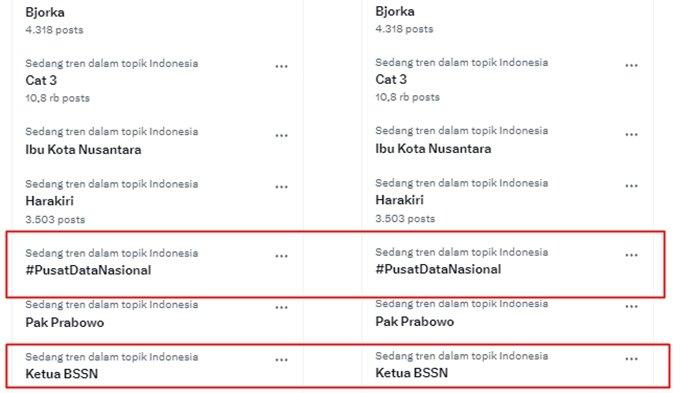Open more options for left Cat 3 trend
This screenshot has height=393, width=700.
[281, 67]
